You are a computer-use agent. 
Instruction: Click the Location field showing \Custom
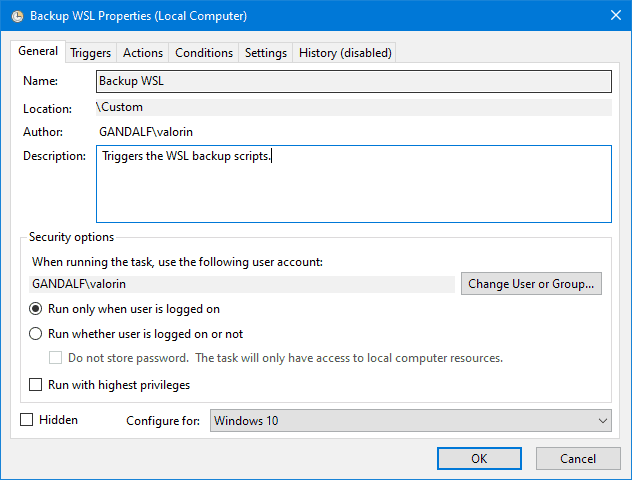click(353, 107)
